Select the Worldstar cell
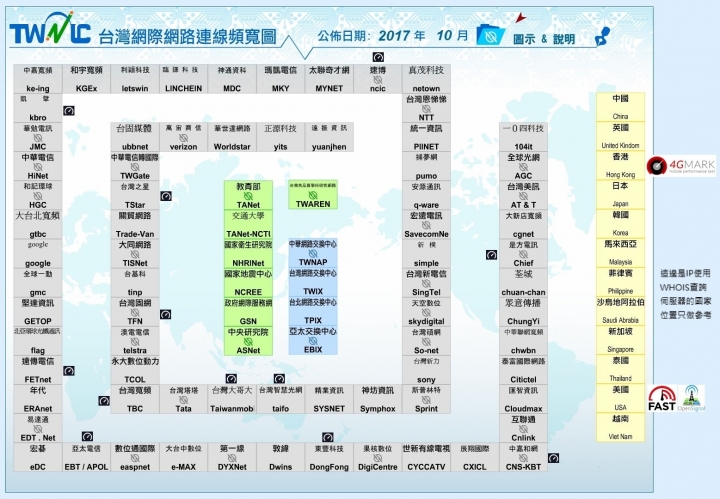Screen dimensions: 720x499 (x=232, y=137)
